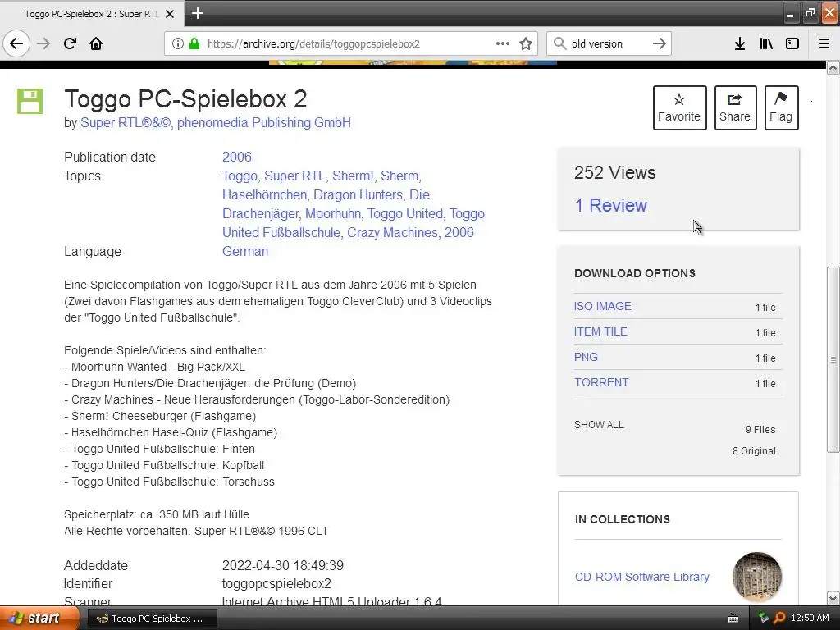Download the ISO IMAGE file
This screenshot has width=840, height=630.
point(603,307)
